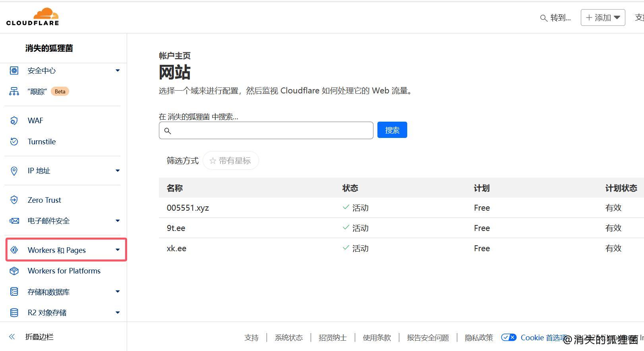Viewport: 644px width, 351px height.
Task: Expand the 存储和数据库 submenu arrow
Action: tap(118, 292)
